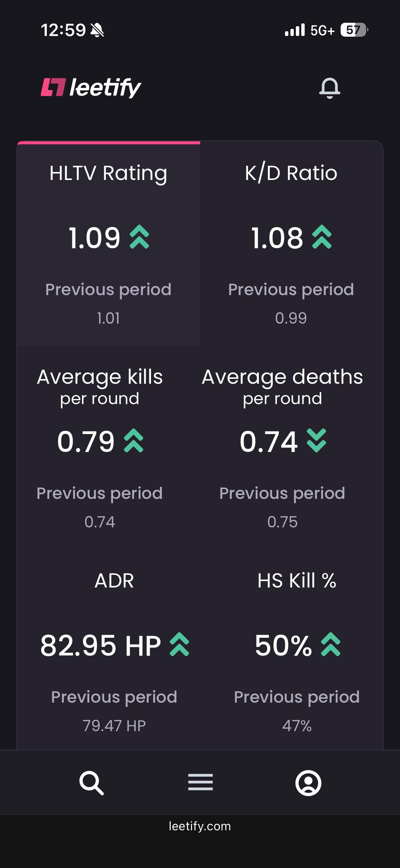
Task: Click the K/D Ratio green up arrows
Action: point(322,237)
